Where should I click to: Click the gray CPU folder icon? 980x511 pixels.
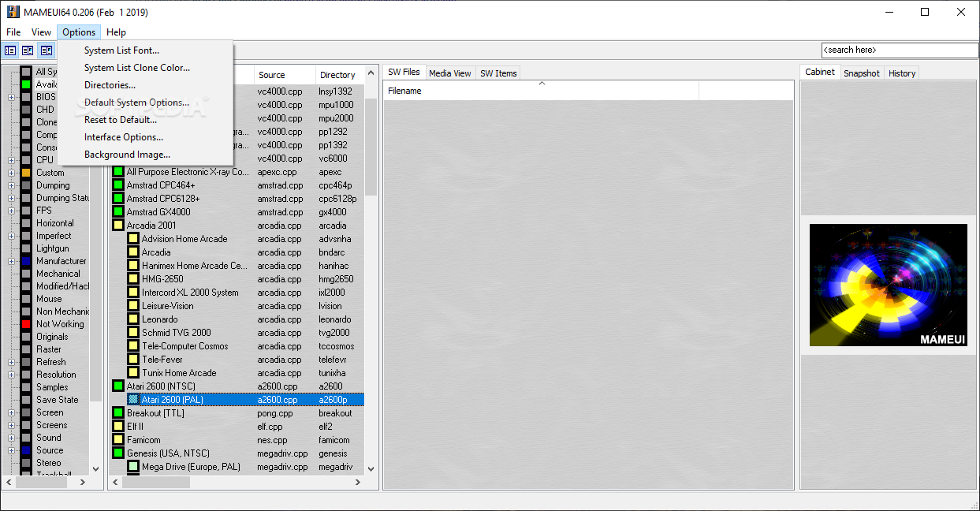tap(26, 160)
